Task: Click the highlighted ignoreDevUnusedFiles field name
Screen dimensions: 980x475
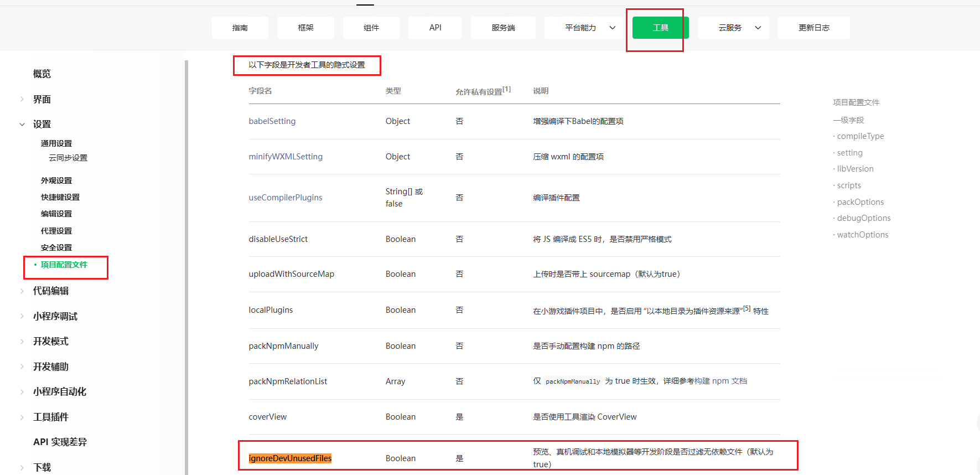Action: coord(290,458)
